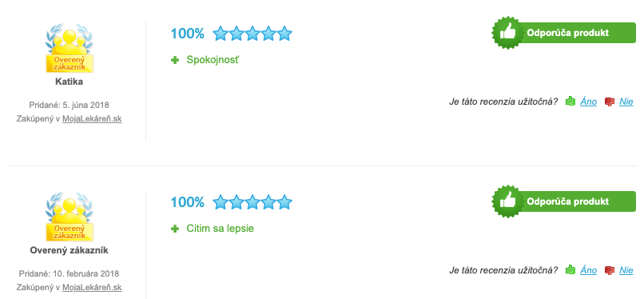Click the Odporúča produkt banner on Katika's review

[x=564, y=33]
